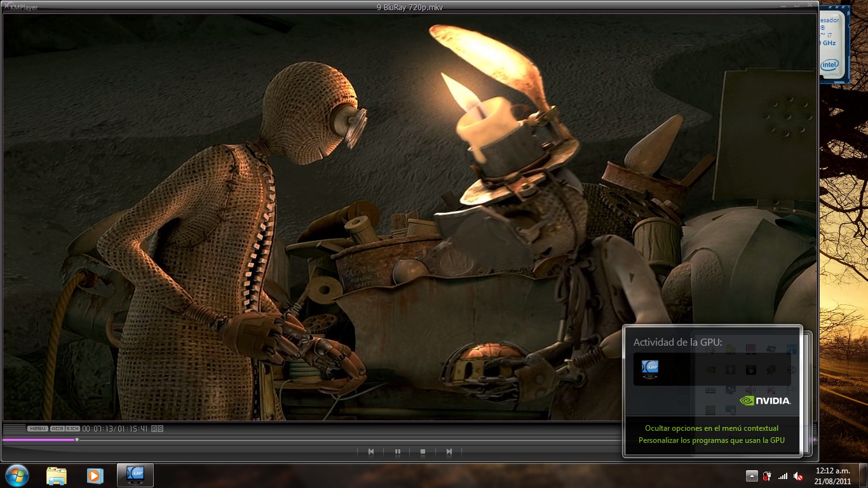The width and height of the screenshot is (868, 488).
Task: Open Windows Explorer from the taskbar
Action: [57, 475]
